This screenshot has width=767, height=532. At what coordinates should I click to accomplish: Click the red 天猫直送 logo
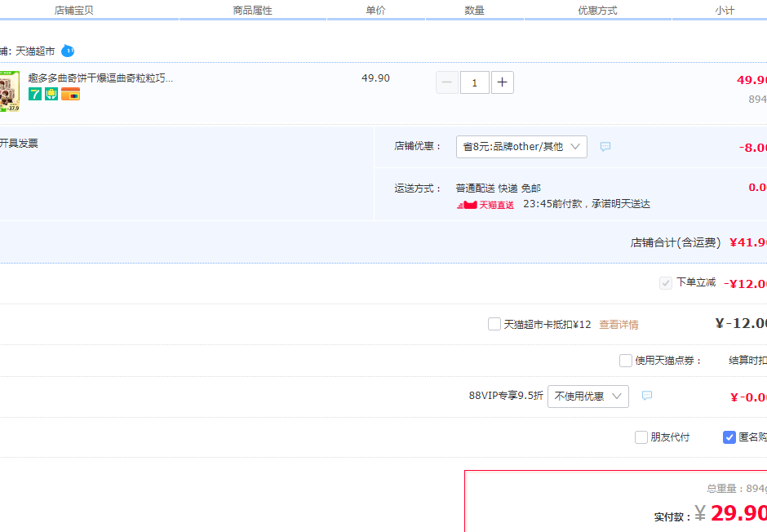tap(485, 204)
